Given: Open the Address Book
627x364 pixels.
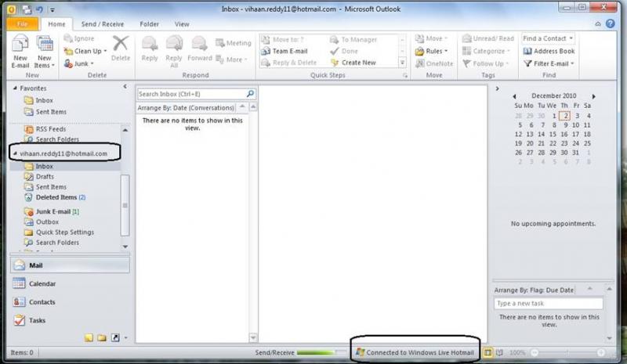Looking at the screenshot, I should pos(549,51).
